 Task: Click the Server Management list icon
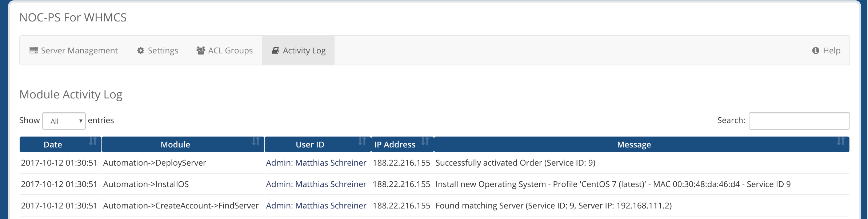pos(33,50)
